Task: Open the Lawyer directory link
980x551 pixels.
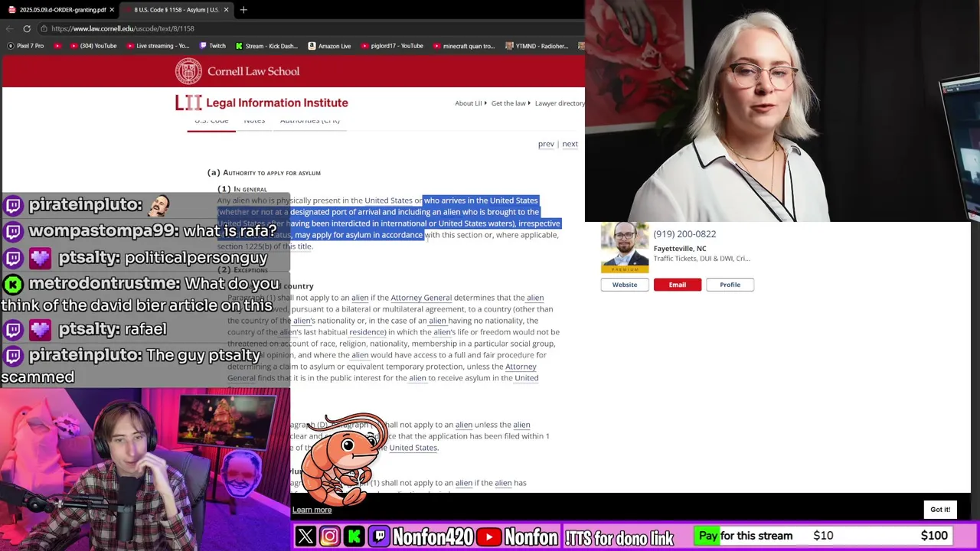Action: tap(560, 103)
